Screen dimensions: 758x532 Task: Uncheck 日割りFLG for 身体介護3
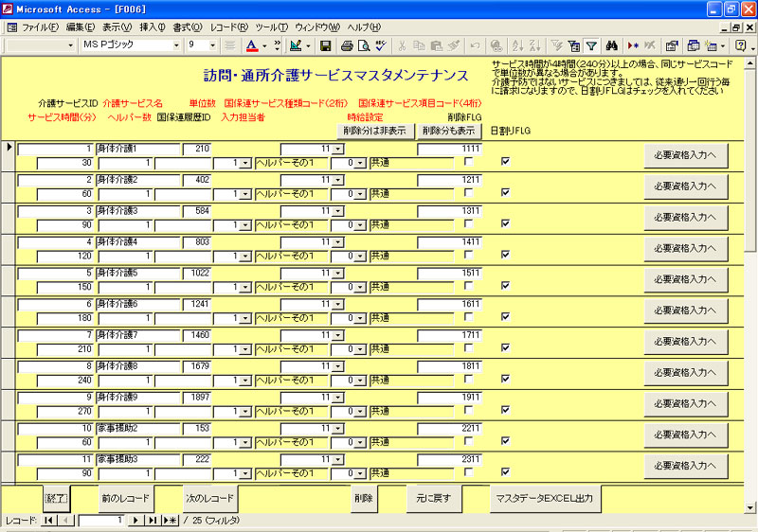coord(506,223)
